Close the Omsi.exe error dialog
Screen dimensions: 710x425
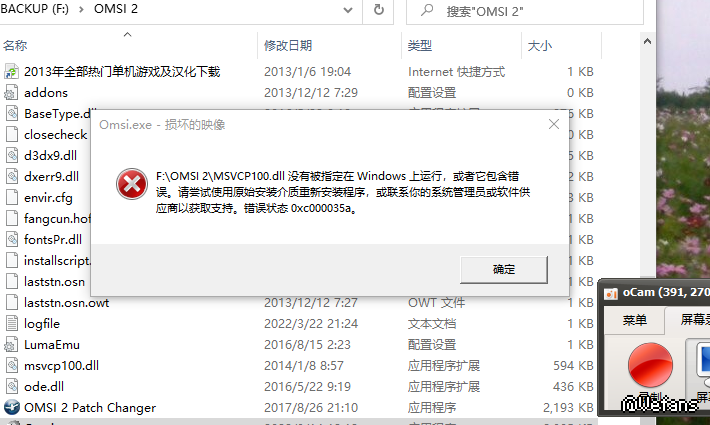[553, 124]
